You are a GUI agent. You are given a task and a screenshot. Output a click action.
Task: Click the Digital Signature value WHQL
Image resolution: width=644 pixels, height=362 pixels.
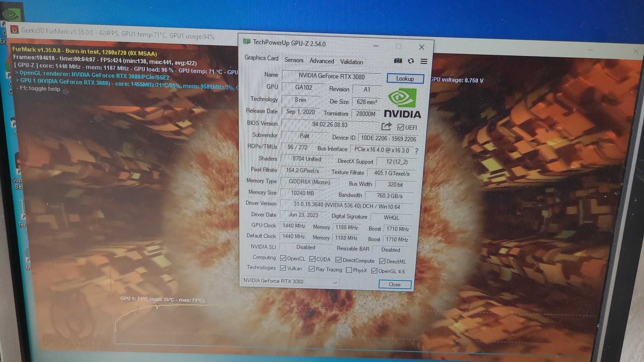[x=391, y=218]
